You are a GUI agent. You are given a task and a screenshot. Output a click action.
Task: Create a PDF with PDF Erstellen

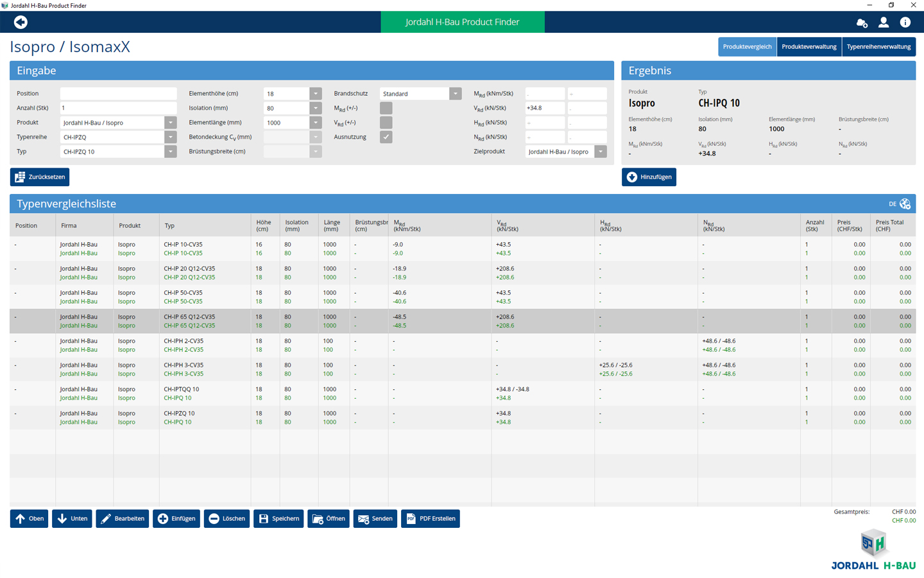click(x=430, y=518)
